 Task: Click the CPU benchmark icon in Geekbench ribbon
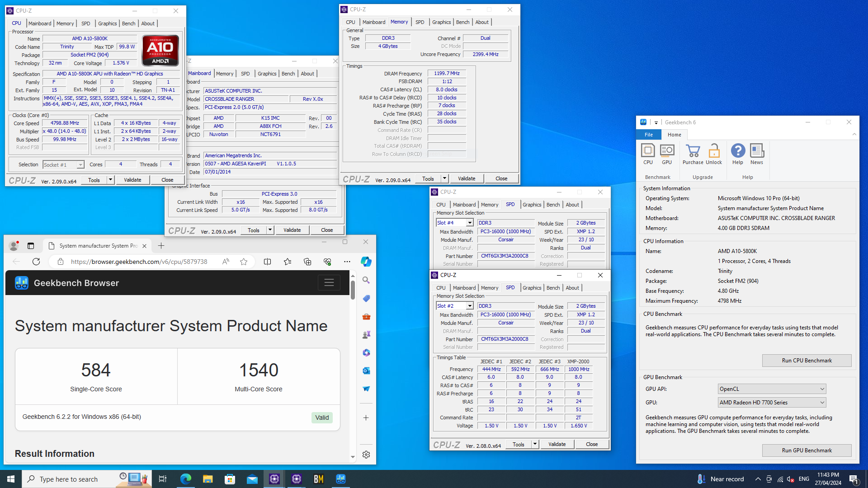tap(648, 154)
